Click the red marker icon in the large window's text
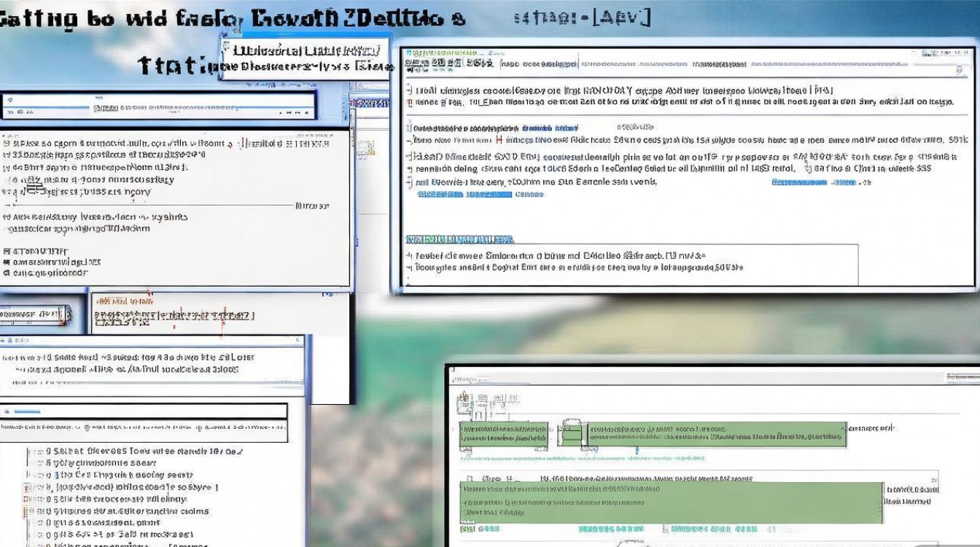Image resolution: width=980 pixels, height=547 pixels. [x=499, y=139]
